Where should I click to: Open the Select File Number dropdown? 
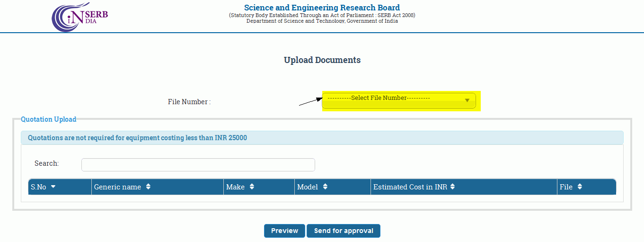click(x=398, y=100)
